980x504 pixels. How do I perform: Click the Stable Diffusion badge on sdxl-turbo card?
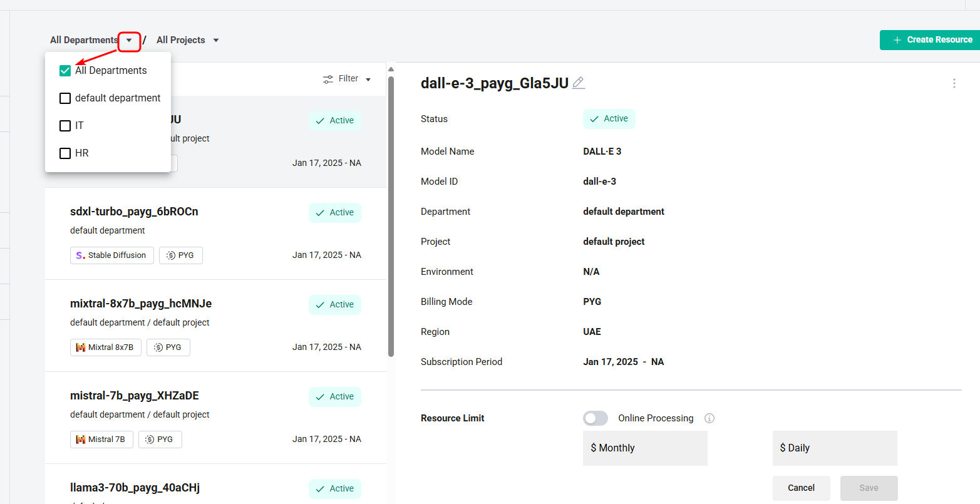click(111, 255)
